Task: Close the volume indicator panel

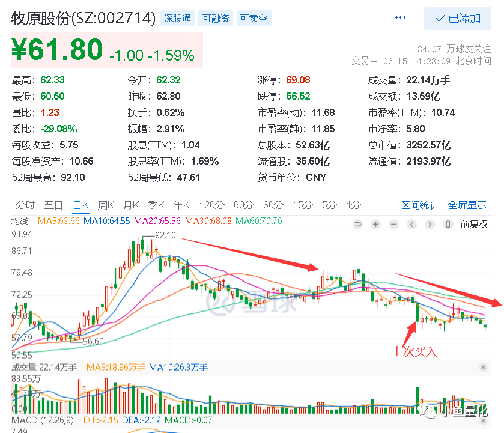Action: tap(483, 367)
